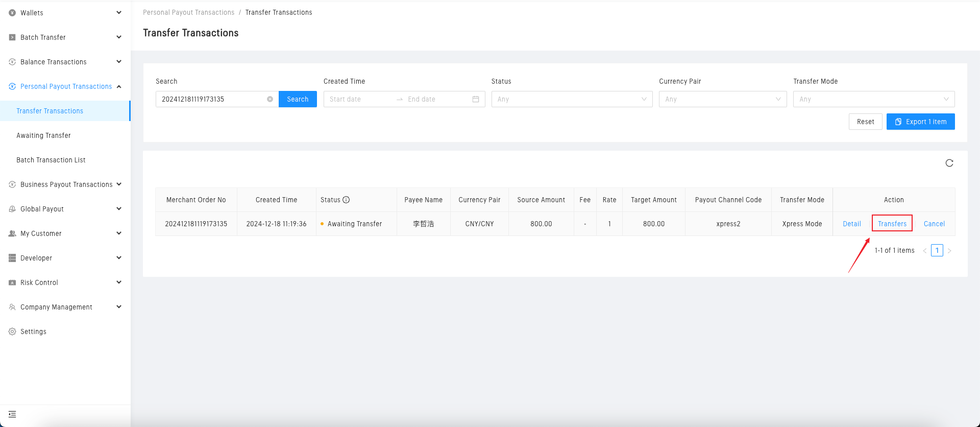
Task: Click the refresh icon above the table
Action: tap(949, 163)
